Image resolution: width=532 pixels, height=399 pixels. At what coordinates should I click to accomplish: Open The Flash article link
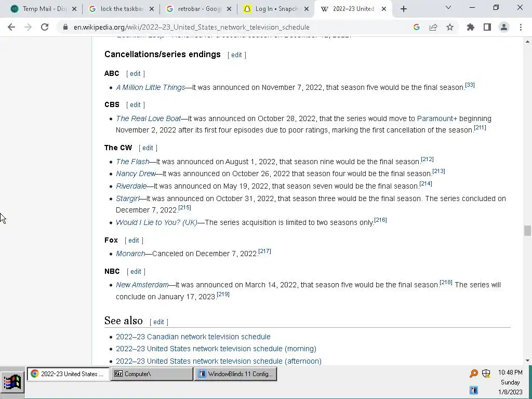click(132, 162)
